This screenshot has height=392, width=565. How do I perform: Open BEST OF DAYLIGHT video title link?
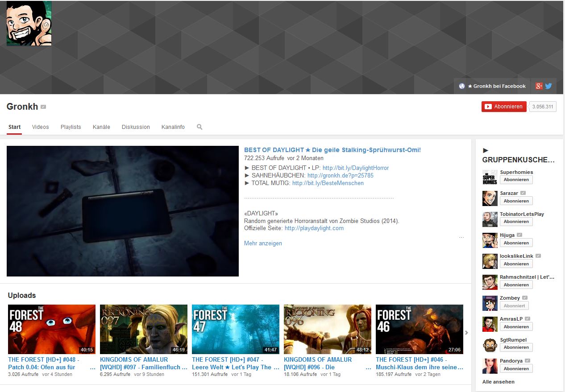pyautogui.click(x=332, y=150)
